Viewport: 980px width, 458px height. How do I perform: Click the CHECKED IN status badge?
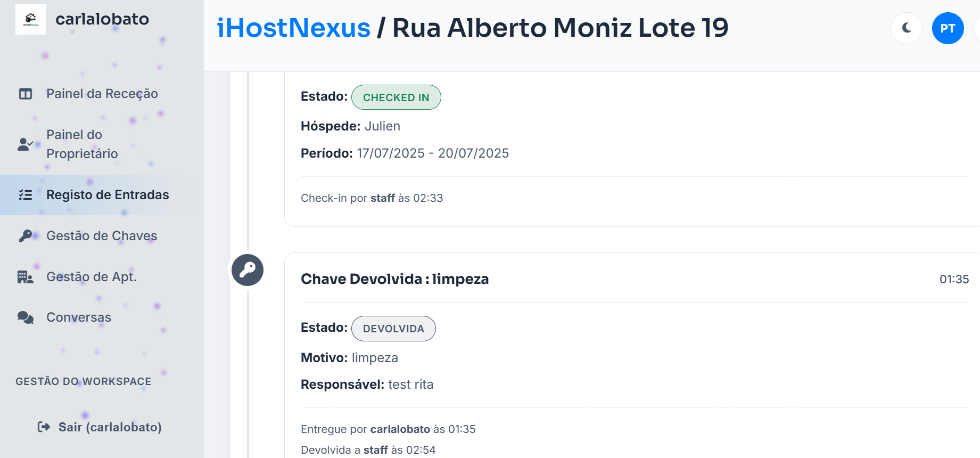(x=396, y=97)
